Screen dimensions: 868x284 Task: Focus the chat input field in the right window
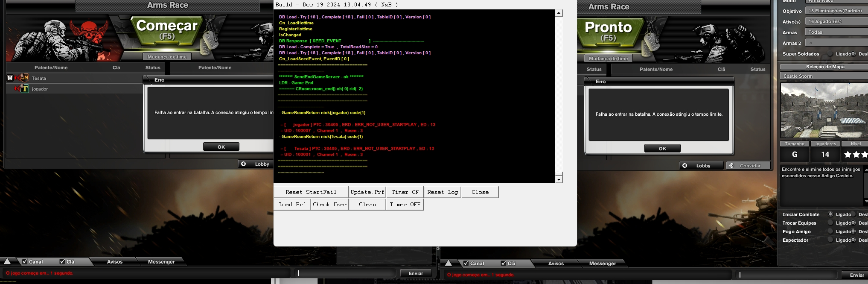787,275
